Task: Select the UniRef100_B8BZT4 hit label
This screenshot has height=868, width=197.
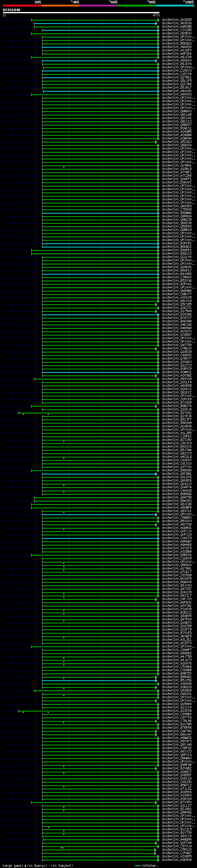Action: [177, 406]
